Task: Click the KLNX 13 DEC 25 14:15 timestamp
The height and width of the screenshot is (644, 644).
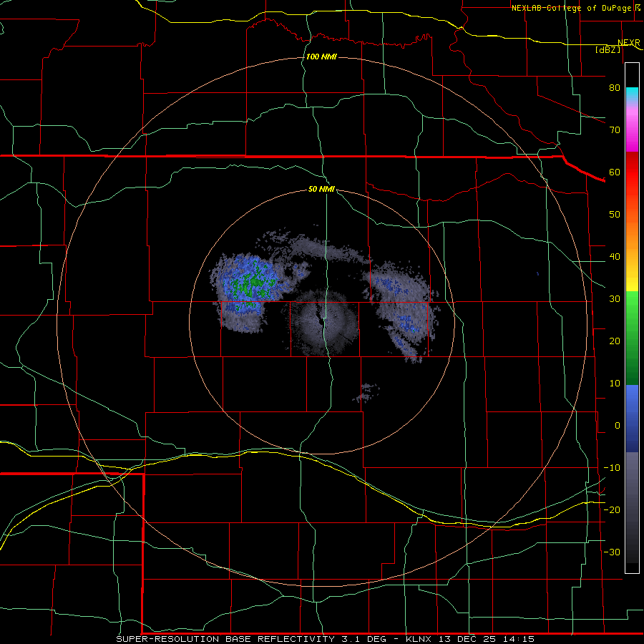Action: click(x=470, y=639)
